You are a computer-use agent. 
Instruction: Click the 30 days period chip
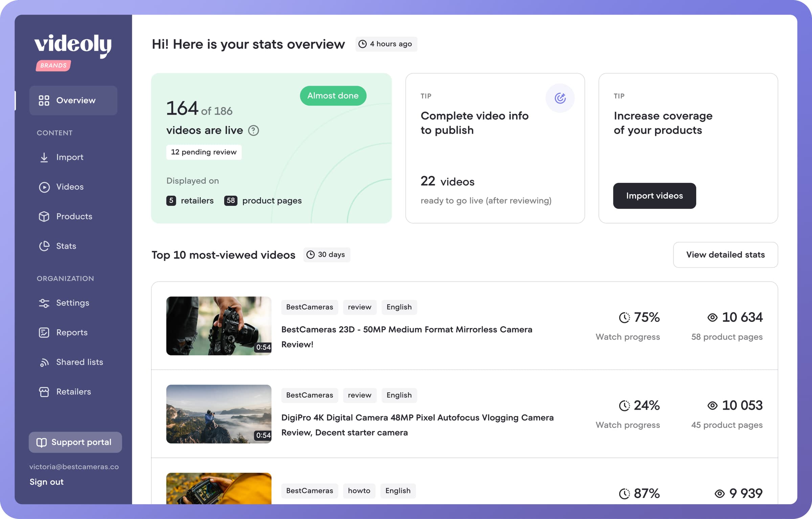click(326, 255)
